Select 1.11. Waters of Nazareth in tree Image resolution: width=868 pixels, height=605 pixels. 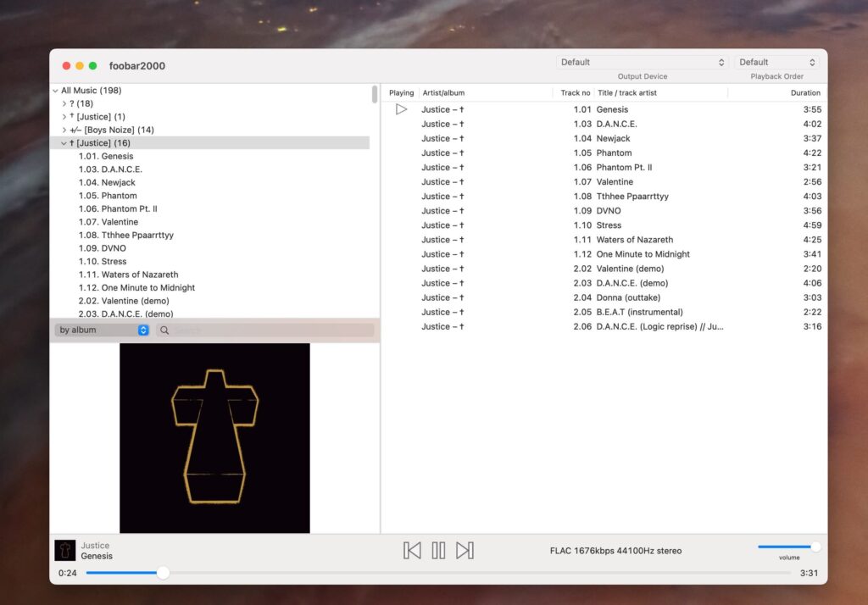[x=129, y=275]
